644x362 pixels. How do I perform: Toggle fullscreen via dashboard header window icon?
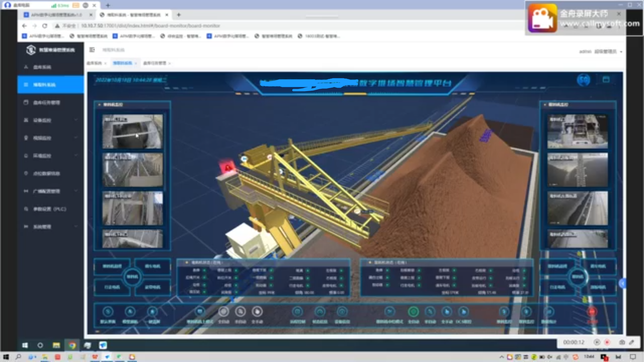point(606,80)
